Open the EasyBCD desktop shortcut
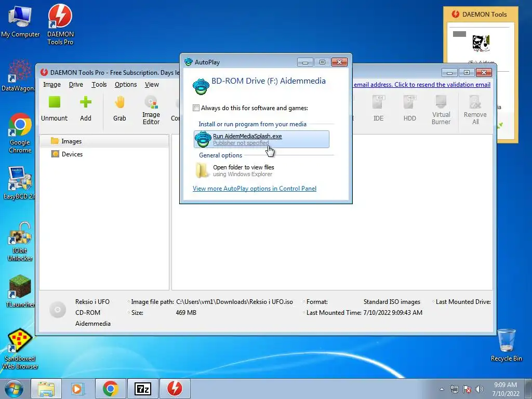The image size is (532, 399). pyautogui.click(x=20, y=183)
